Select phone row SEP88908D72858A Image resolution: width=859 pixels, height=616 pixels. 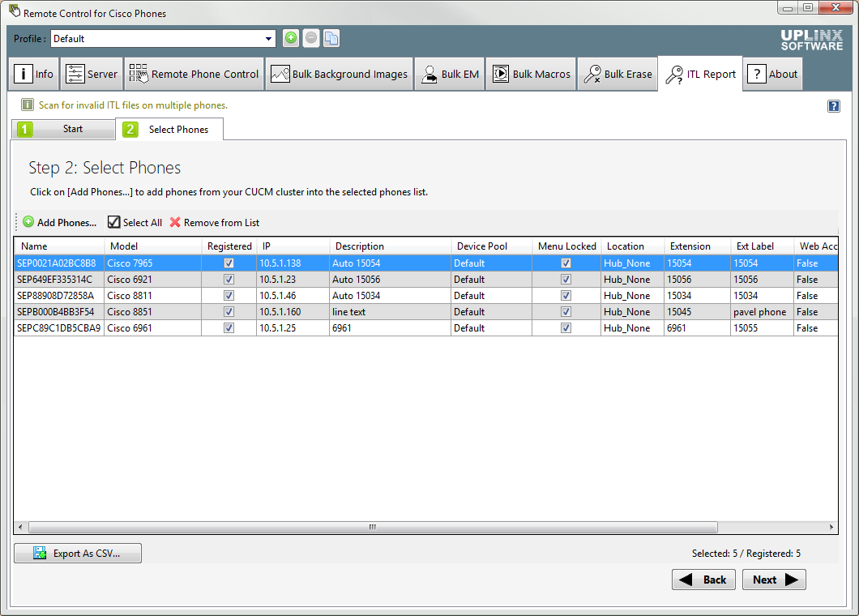[425, 295]
